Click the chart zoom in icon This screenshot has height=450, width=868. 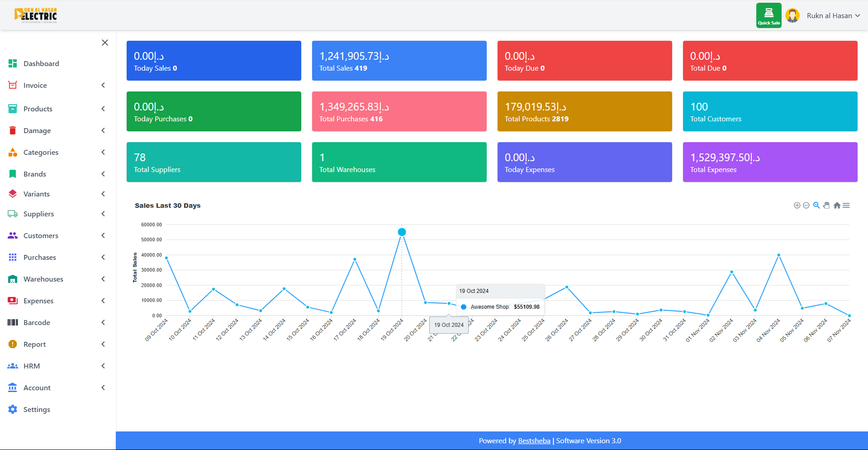pyautogui.click(x=797, y=206)
